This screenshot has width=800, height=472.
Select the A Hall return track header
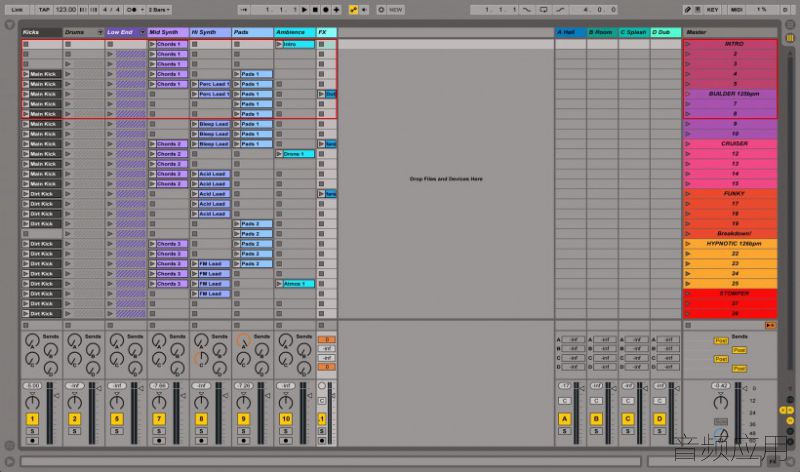570,32
